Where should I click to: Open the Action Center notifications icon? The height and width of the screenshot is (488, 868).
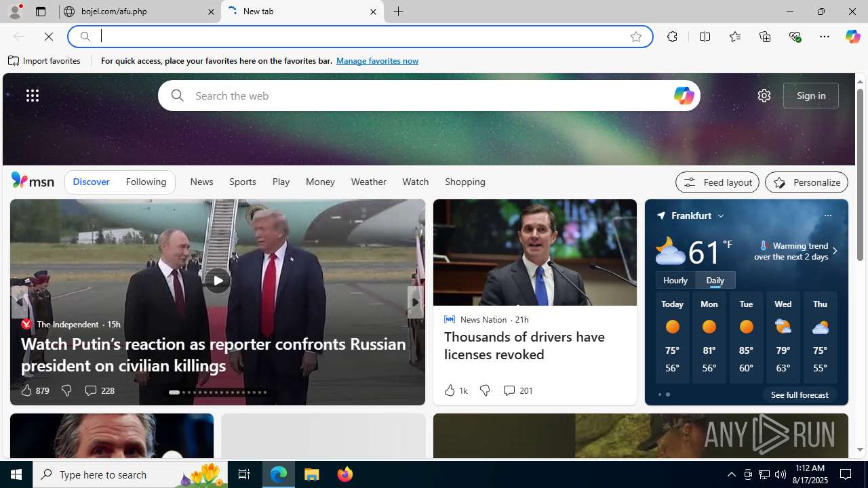(x=846, y=474)
